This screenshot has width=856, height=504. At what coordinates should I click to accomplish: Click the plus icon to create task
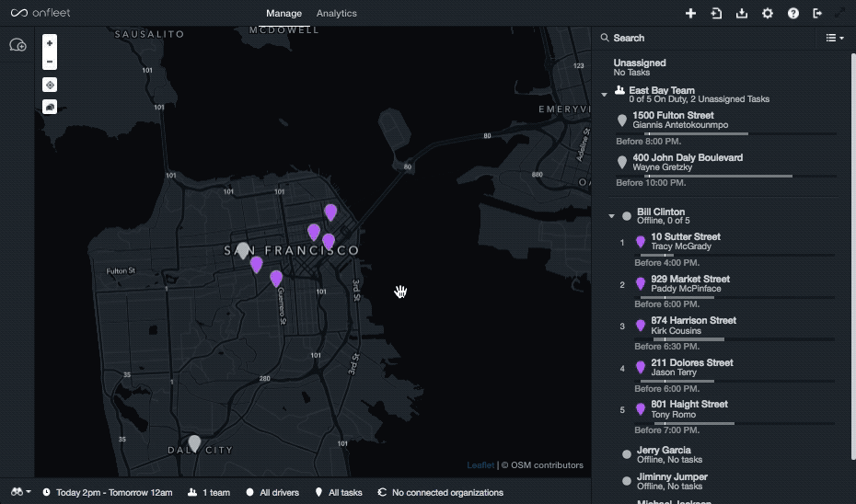(x=690, y=13)
